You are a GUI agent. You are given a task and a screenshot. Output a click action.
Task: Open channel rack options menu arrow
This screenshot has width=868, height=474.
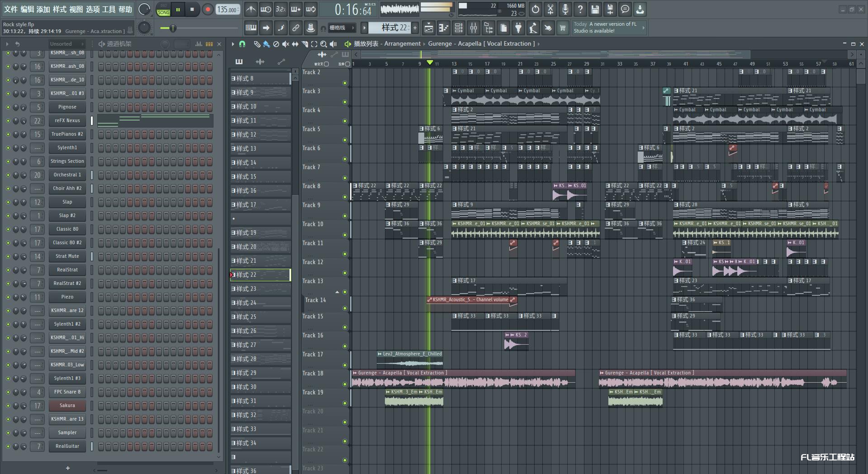pos(7,44)
